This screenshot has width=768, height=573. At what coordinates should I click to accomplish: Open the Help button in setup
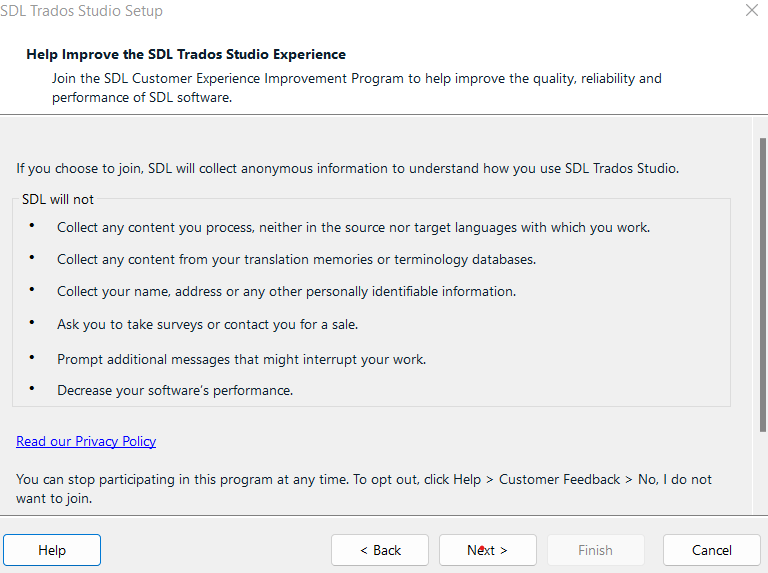tap(52, 550)
